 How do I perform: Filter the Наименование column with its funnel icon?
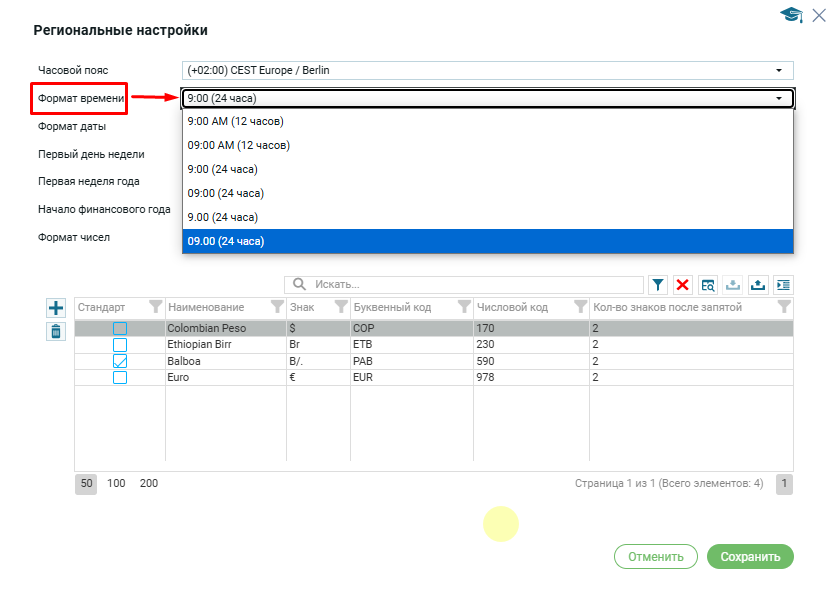click(x=277, y=307)
